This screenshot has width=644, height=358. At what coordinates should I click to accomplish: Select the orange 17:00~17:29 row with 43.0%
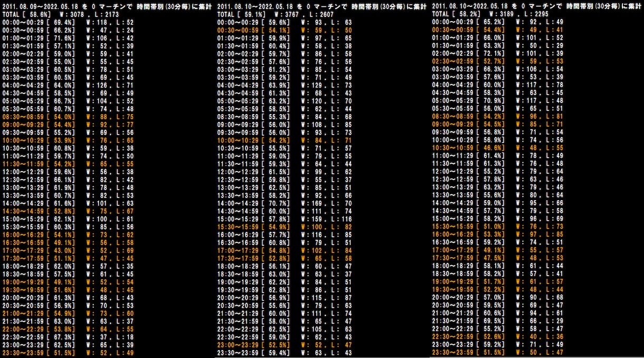[x=68, y=250]
